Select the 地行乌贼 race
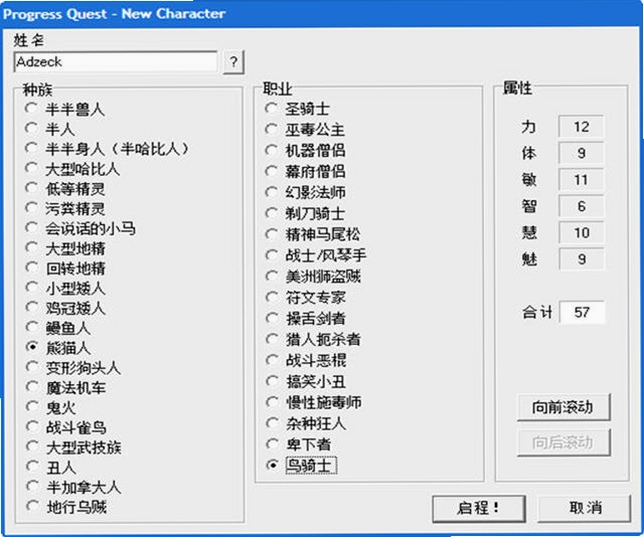 click(x=65, y=507)
